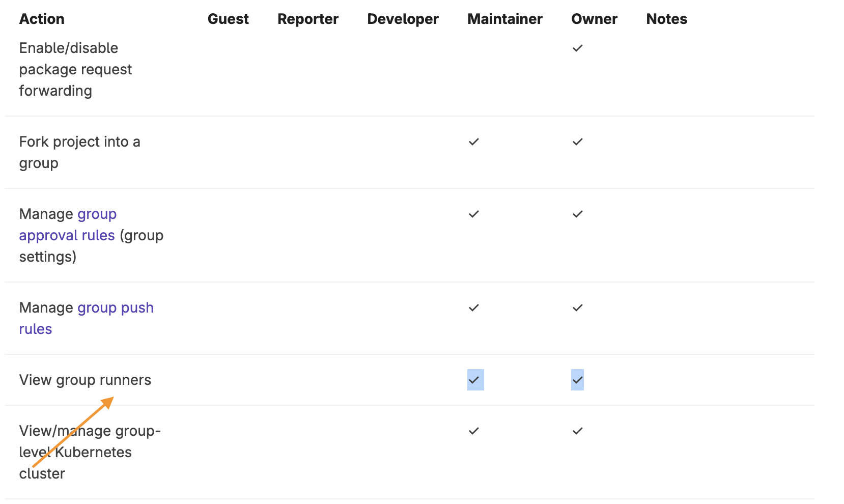Click Maintainer checkmark for group push rules
Image resolution: width=844 pixels, height=504 pixels.
474,308
